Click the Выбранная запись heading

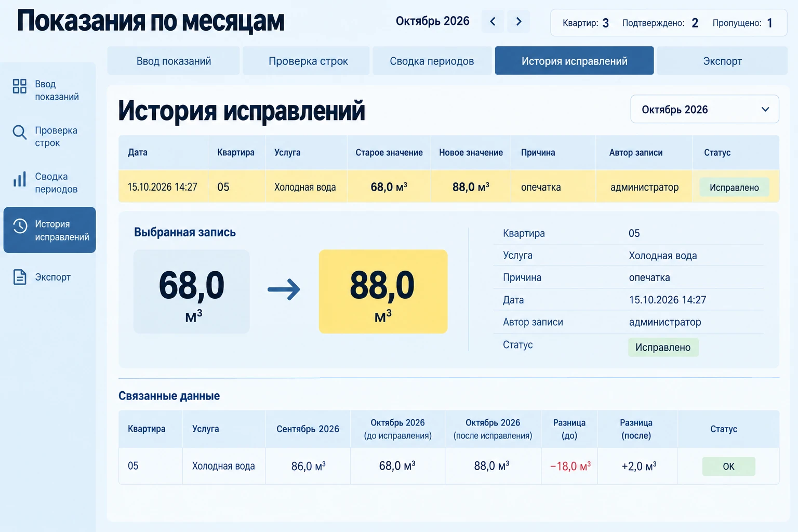[x=185, y=232]
